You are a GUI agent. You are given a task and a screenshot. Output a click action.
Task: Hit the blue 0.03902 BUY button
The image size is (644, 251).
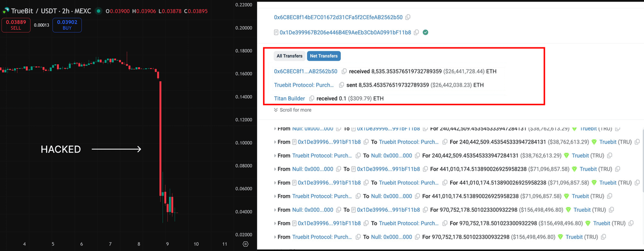[x=67, y=25]
